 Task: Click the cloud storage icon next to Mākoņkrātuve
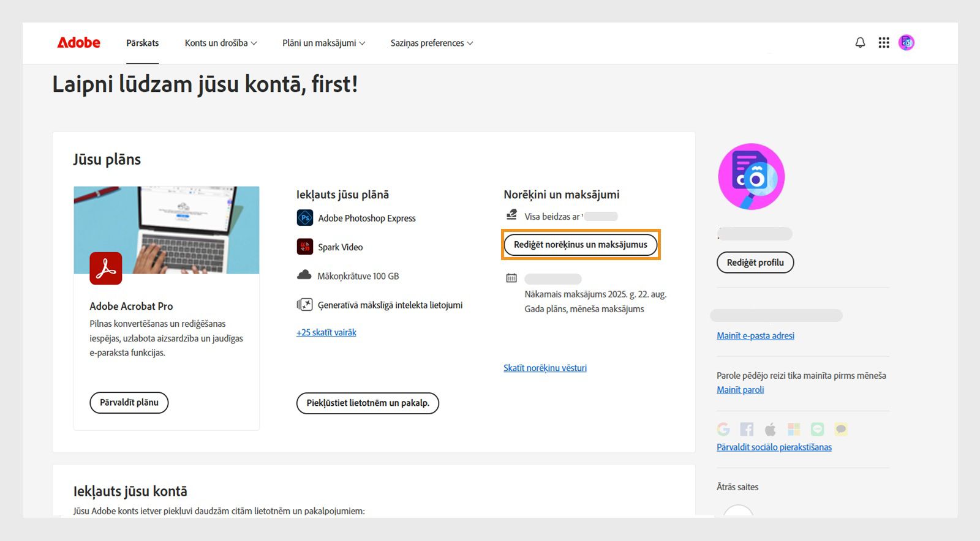304,275
